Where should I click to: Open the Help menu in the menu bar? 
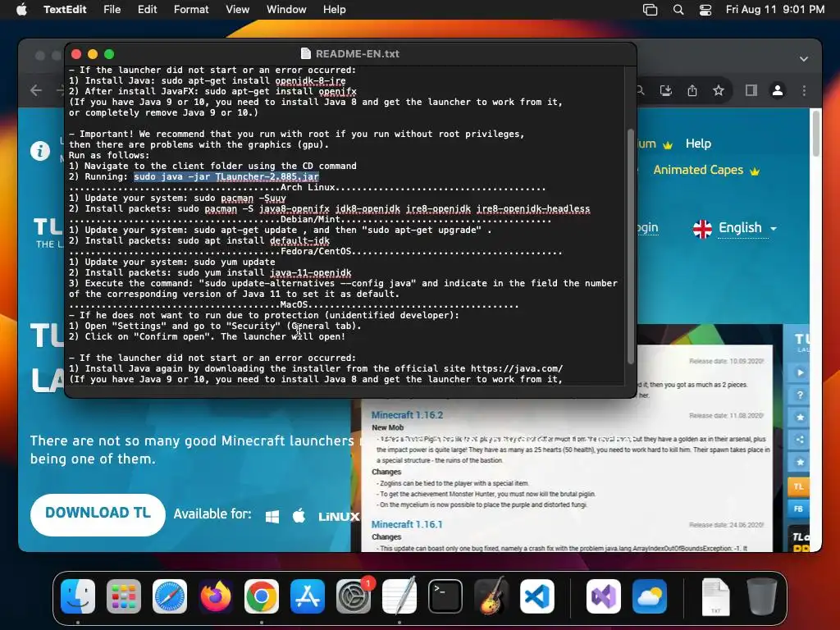(335, 10)
